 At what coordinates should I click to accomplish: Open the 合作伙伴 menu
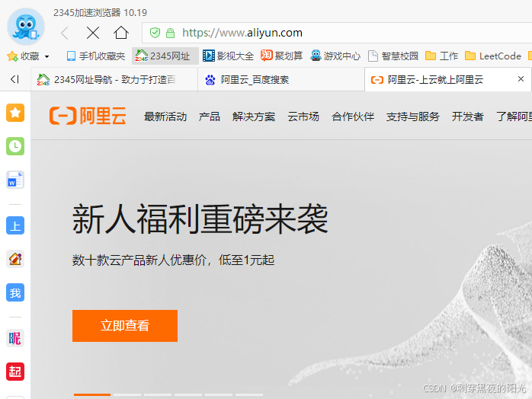[353, 117]
